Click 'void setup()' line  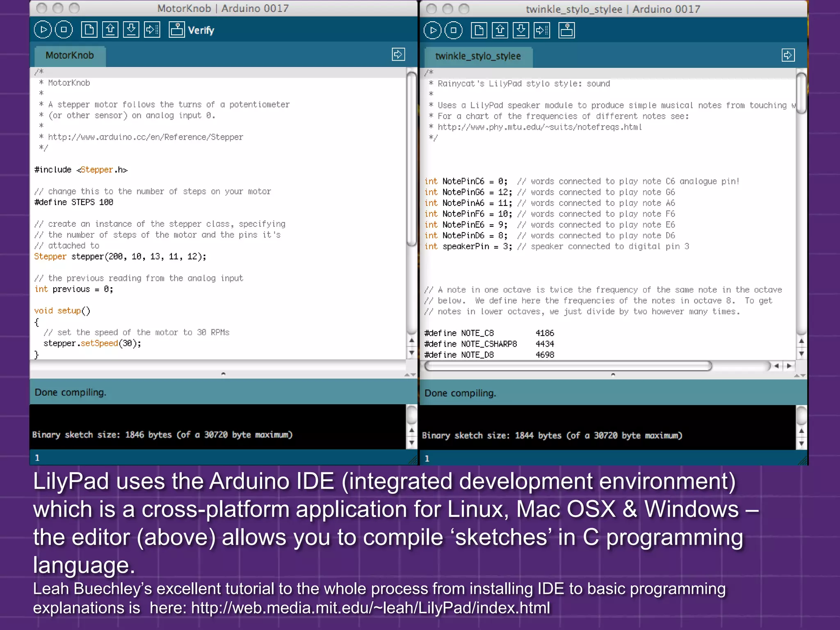pos(62,311)
